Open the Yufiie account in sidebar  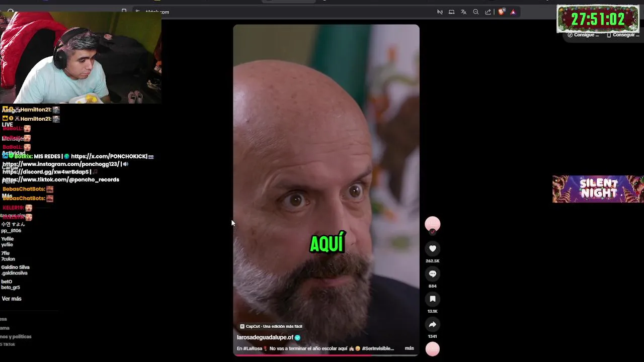point(8,242)
